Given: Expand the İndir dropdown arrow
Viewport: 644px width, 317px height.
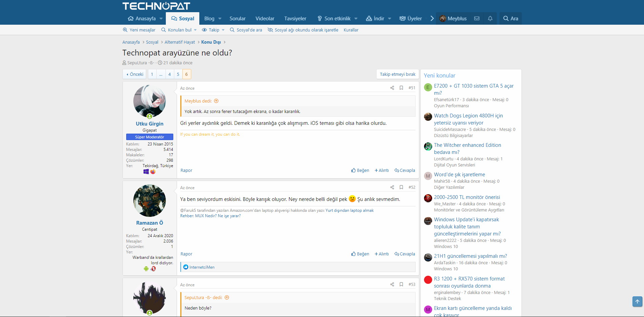Looking at the screenshot, I should pos(390,19).
